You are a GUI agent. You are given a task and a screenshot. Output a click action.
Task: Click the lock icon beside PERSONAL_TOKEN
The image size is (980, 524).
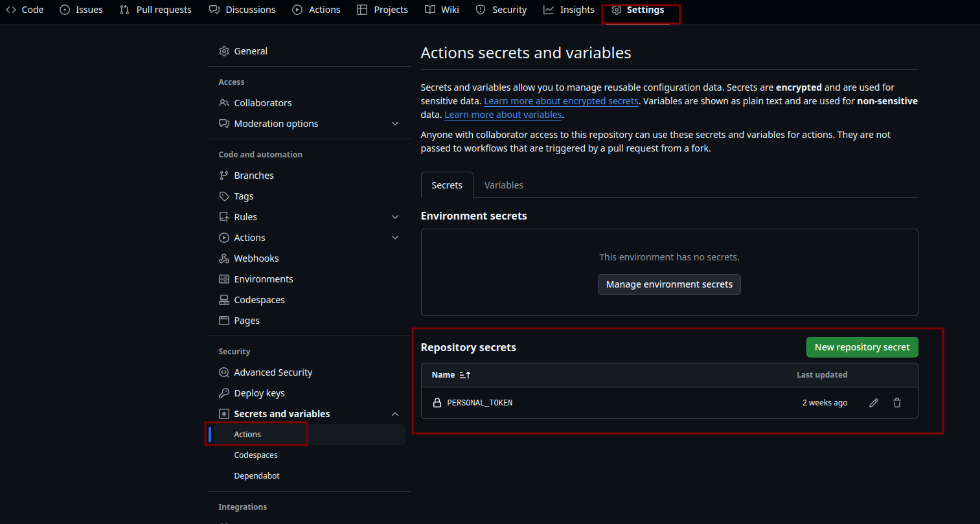pos(437,403)
